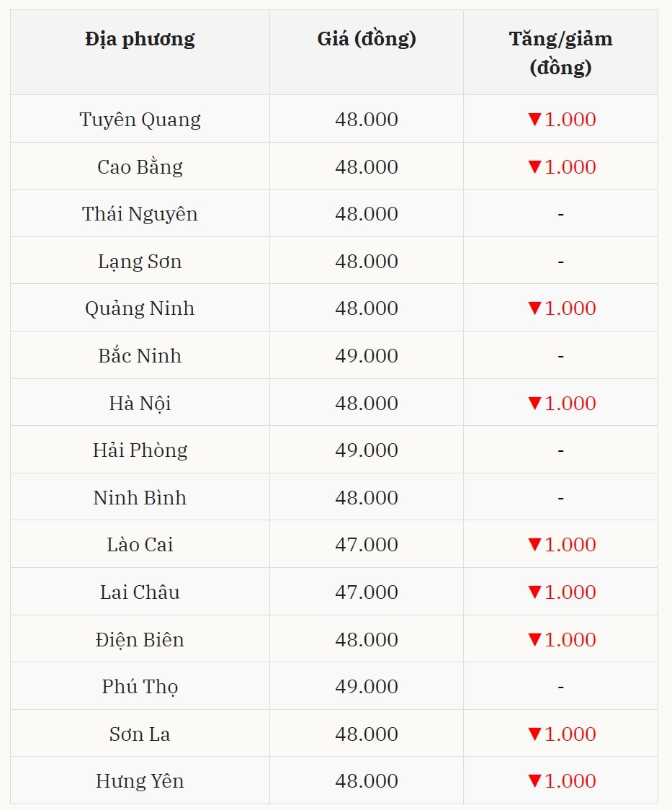672x810 pixels.
Task: Click the red down arrow in Sơn La row
Action: pos(534,734)
